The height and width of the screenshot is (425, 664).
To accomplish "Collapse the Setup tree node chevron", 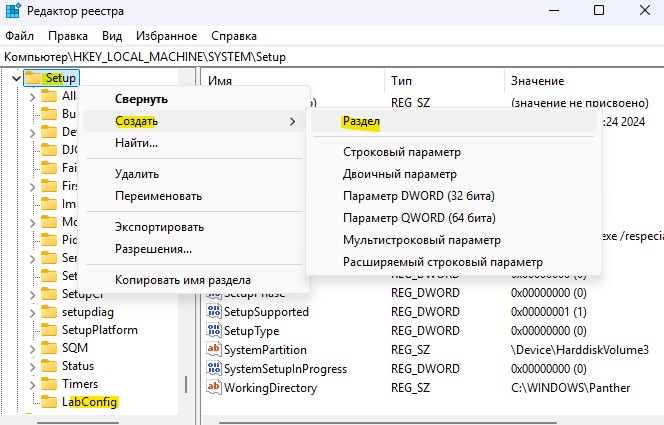I will tap(16, 78).
